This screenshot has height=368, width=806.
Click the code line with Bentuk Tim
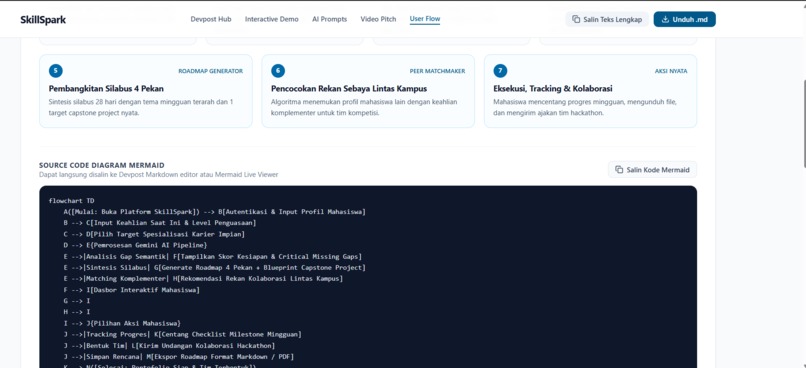(x=170, y=346)
